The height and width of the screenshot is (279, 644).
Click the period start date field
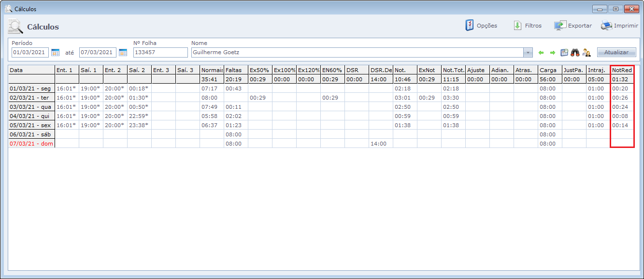coord(30,52)
